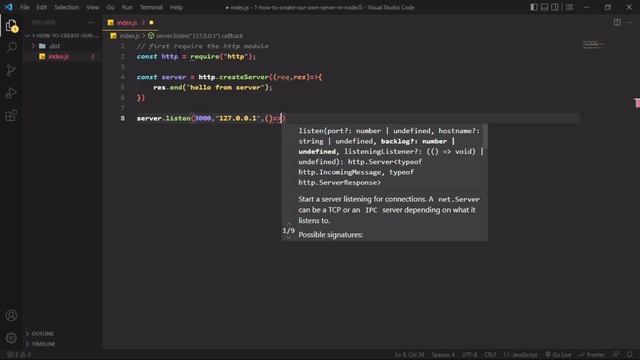Open the Edit menu

[41, 7]
